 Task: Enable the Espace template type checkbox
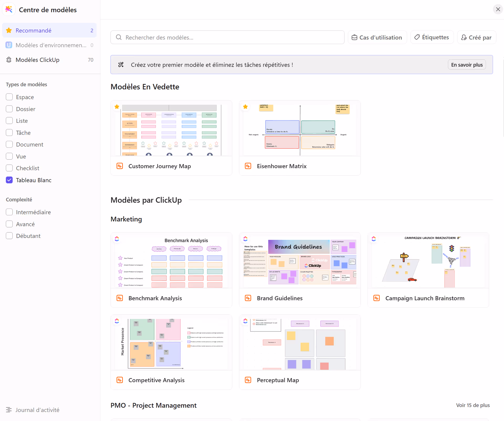9,97
